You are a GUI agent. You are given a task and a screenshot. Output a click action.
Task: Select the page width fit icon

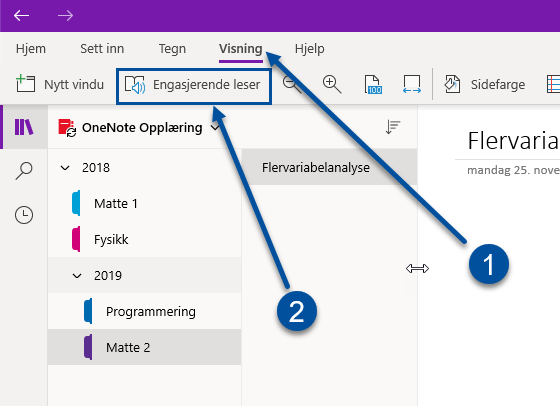(412, 84)
